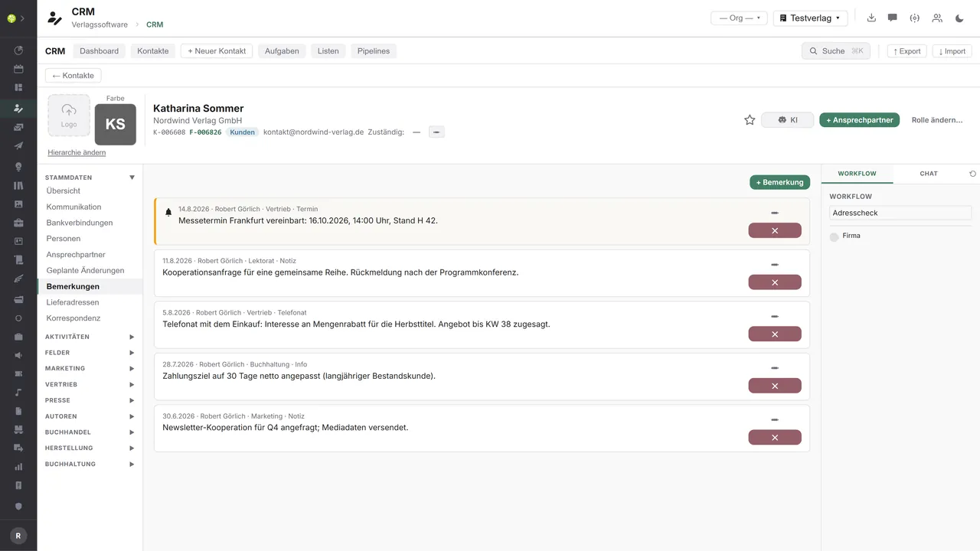Click the KI assistant button

[787, 120]
